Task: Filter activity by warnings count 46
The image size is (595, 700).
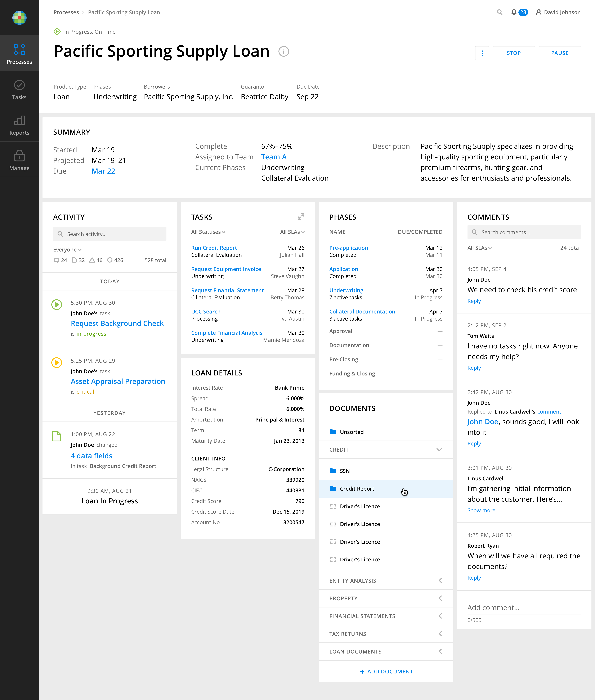Action: coord(96,260)
